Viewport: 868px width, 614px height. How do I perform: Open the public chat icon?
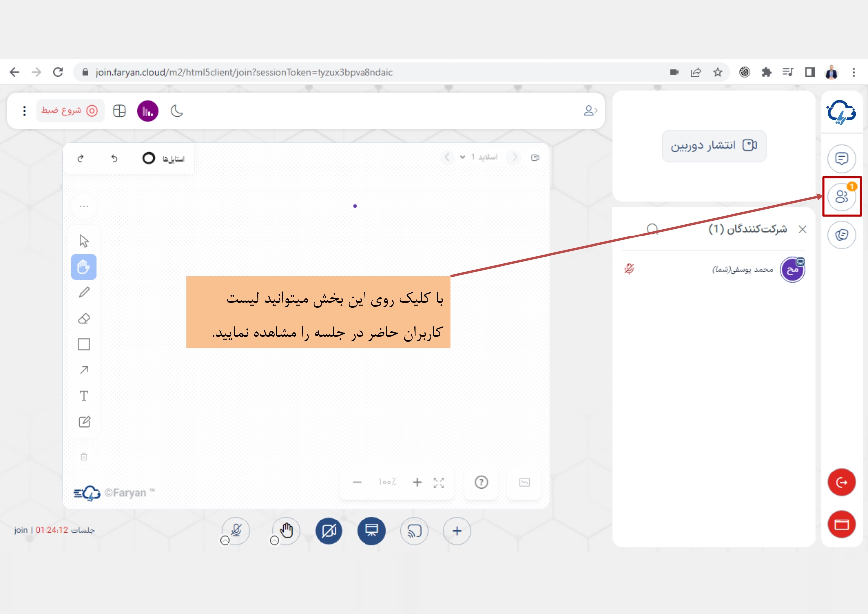[842, 159]
